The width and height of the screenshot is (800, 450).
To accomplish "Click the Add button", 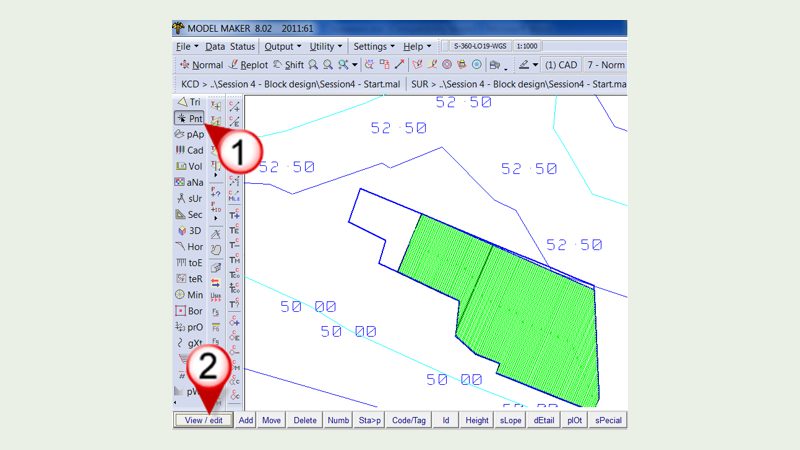I will 245,420.
